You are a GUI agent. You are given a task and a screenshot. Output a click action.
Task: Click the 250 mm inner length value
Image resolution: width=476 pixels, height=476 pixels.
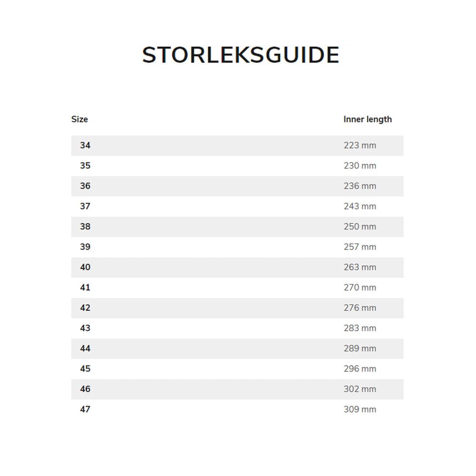360,227
